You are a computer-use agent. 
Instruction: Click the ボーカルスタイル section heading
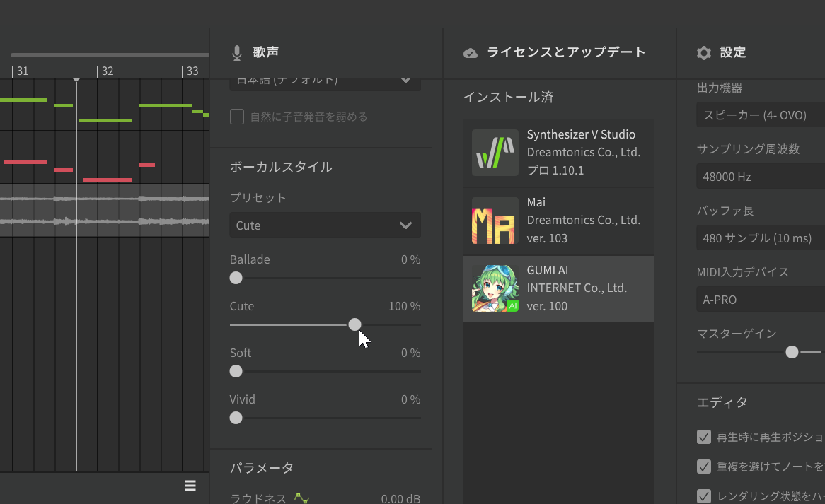pos(281,167)
